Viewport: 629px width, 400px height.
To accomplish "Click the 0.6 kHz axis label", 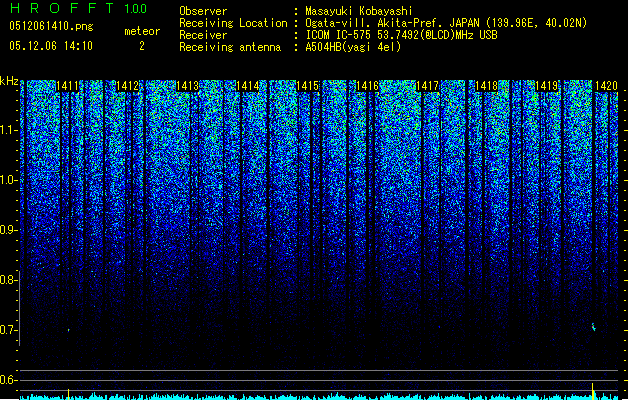I will 8,380.
